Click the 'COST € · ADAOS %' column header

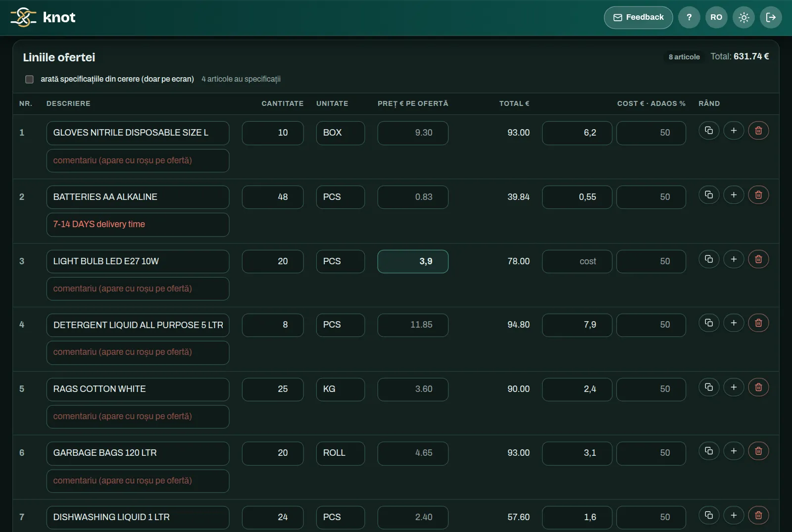[651, 103]
